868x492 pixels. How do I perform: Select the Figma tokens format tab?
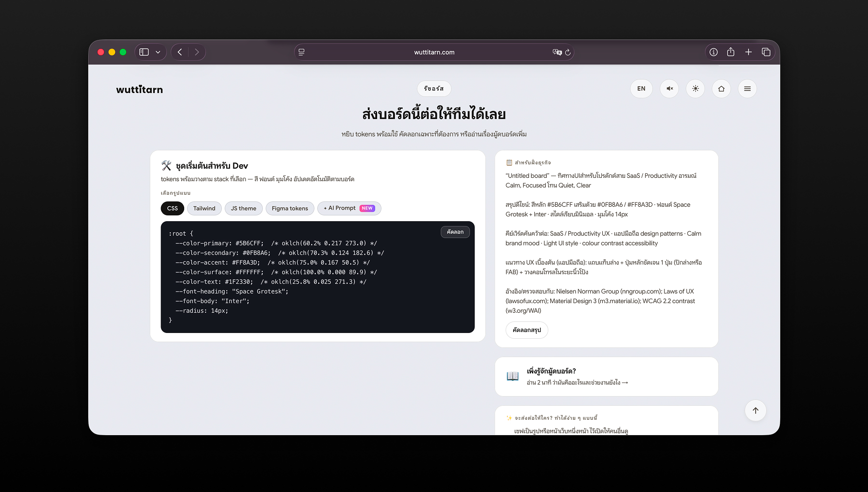click(290, 208)
